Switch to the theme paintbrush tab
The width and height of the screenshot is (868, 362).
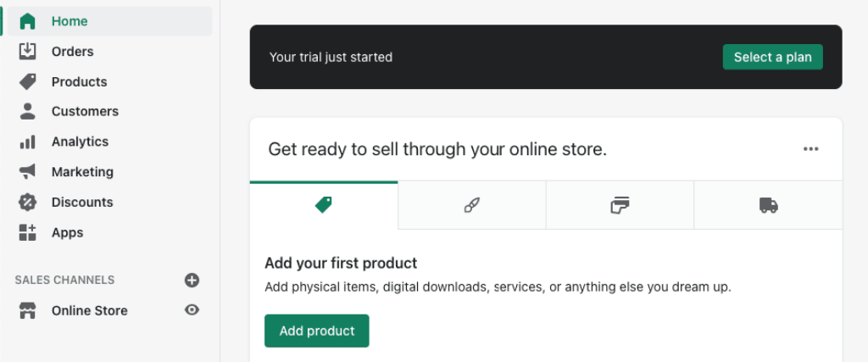coord(471,205)
